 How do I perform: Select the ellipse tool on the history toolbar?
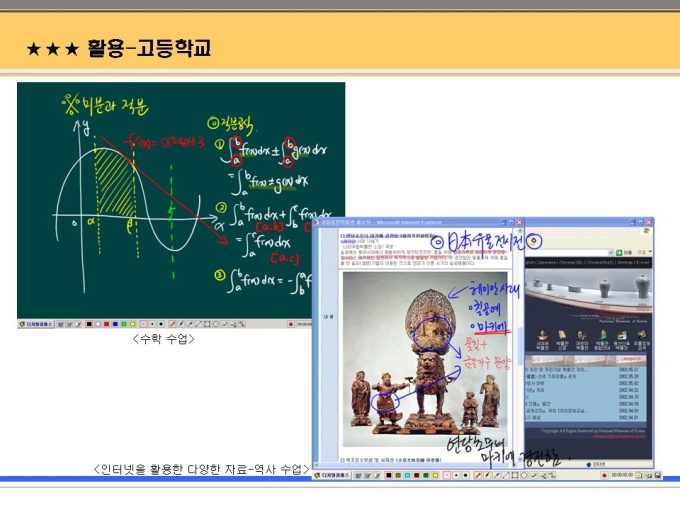524,475
